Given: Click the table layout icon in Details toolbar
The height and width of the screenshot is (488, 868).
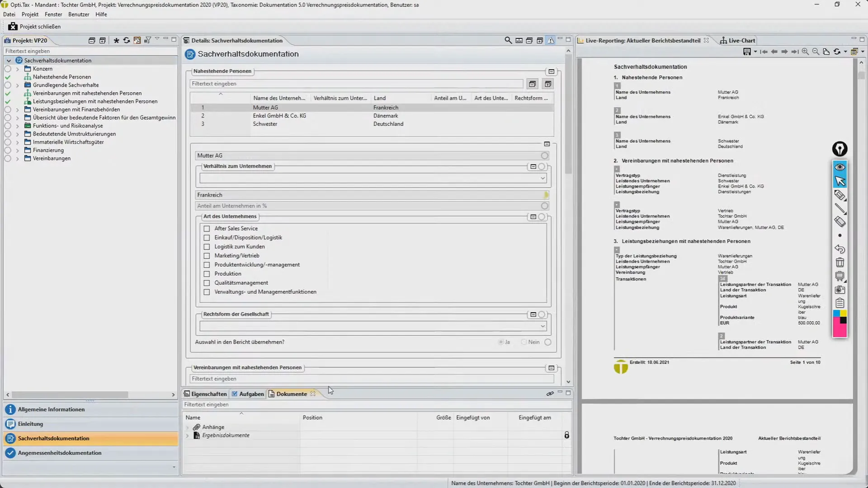Looking at the screenshot, I should (519, 40).
